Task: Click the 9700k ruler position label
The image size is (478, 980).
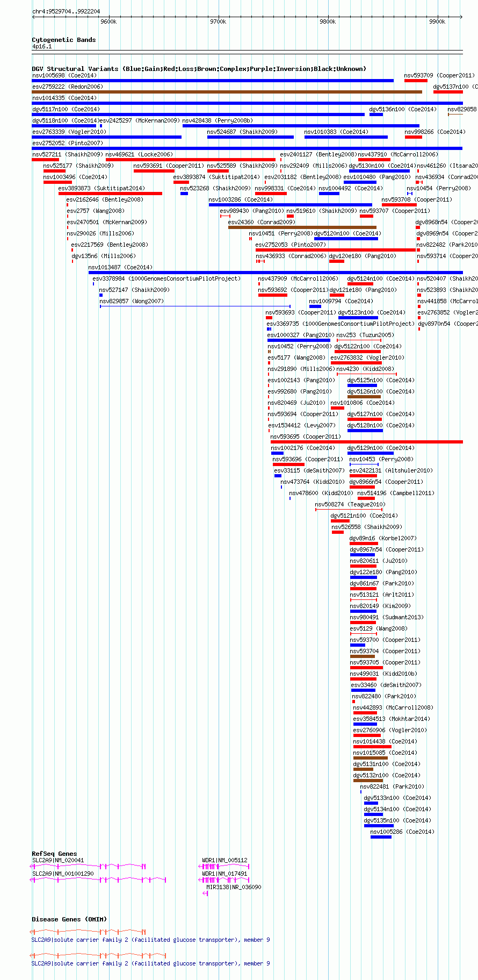Action: point(218,22)
